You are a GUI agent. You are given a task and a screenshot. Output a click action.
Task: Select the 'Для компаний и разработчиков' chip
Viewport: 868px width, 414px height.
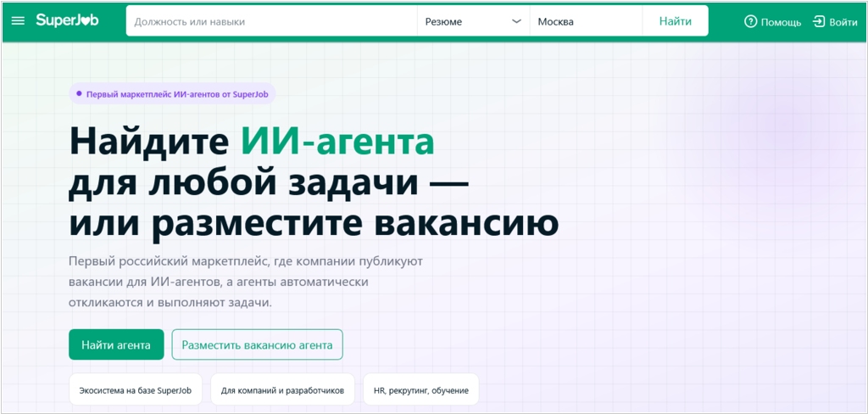click(x=282, y=390)
